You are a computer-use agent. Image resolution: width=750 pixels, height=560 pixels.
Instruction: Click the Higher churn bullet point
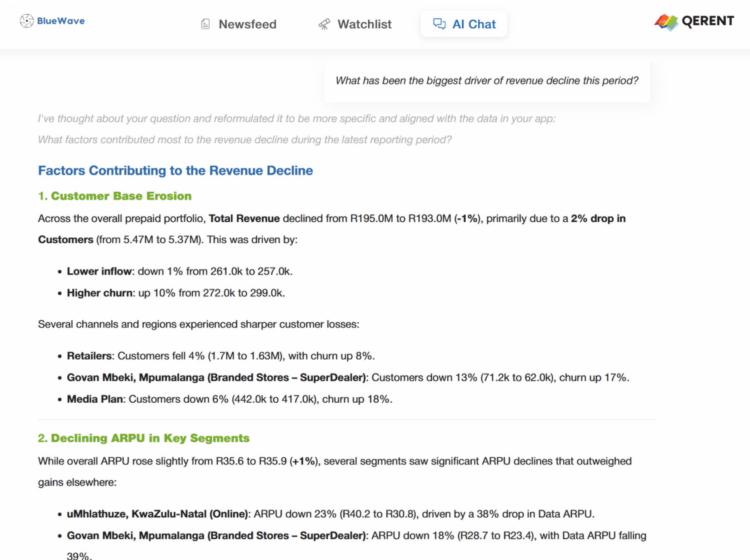176,293
